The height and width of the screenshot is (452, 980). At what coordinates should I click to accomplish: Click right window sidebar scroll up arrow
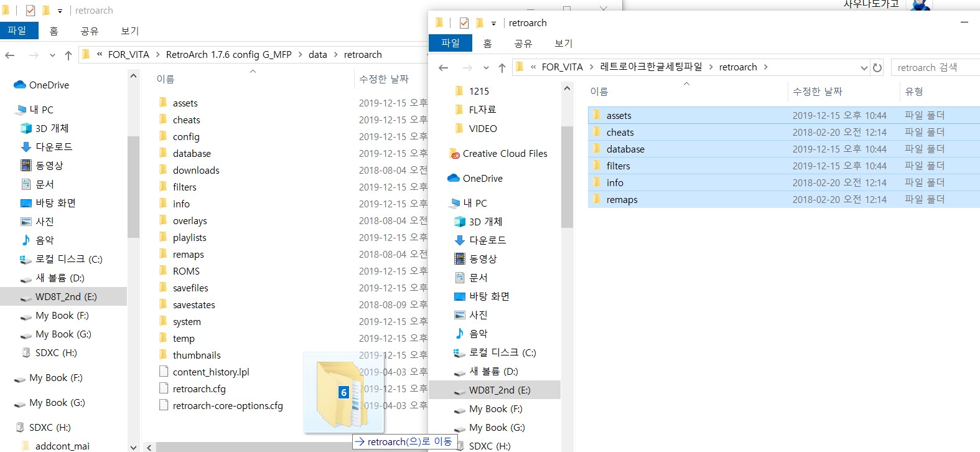pos(567,88)
